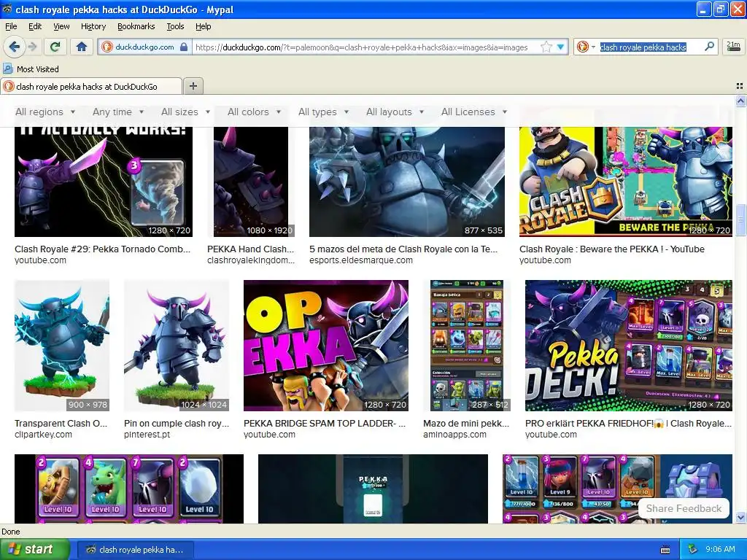Expand the All Licenses filter
The image size is (747, 560).
pyautogui.click(x=474, y=112)
